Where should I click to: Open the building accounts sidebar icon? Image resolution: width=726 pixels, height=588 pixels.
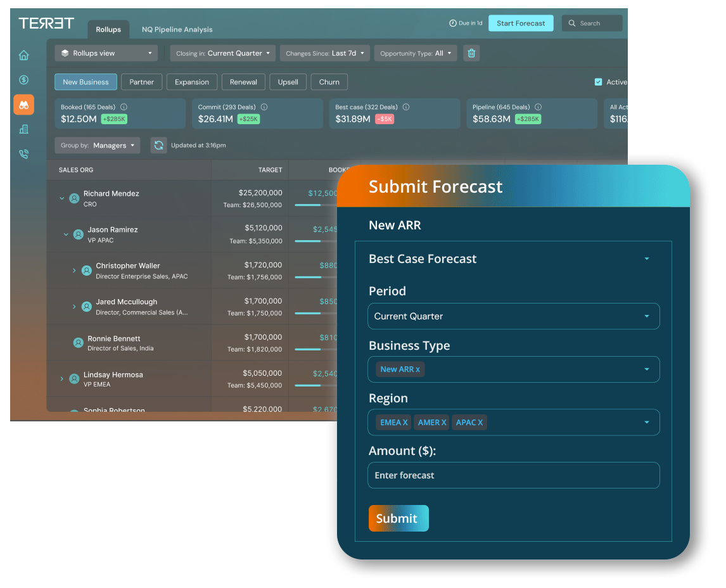tap(23, 129)
